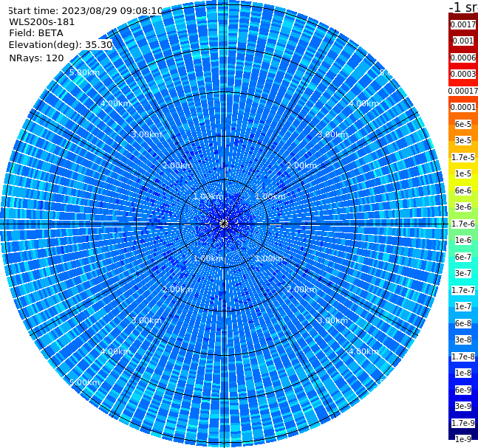Click the 0.0006 colorbar tick label
The image size is (478, 448).
(462, 58)
